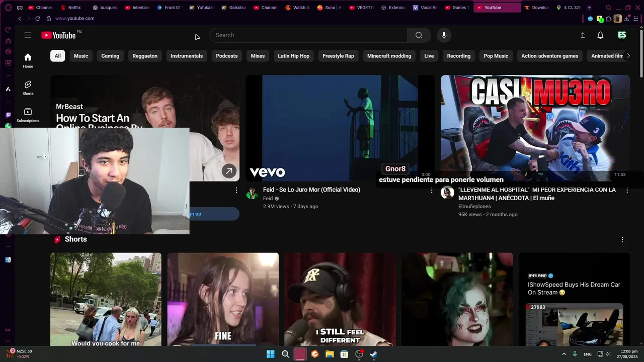
Task: Open Steam from the taskbar
Action: pos(374,354)
